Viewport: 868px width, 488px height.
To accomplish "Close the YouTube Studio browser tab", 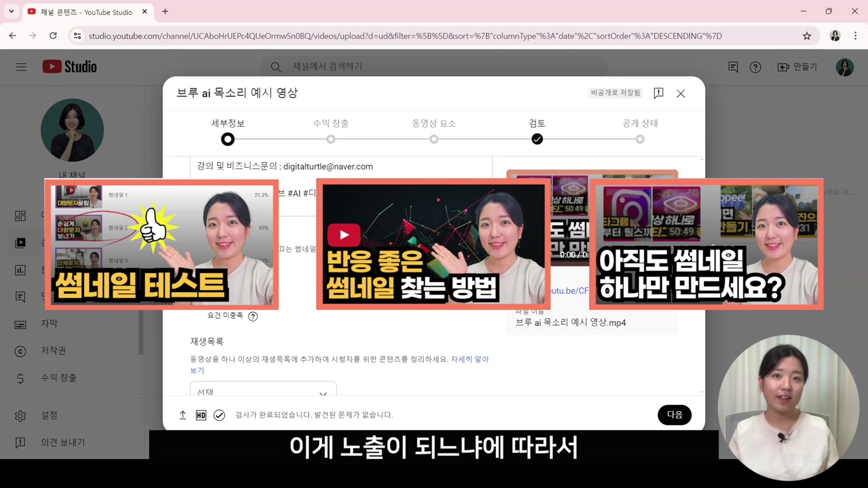I will pos(145,12).
